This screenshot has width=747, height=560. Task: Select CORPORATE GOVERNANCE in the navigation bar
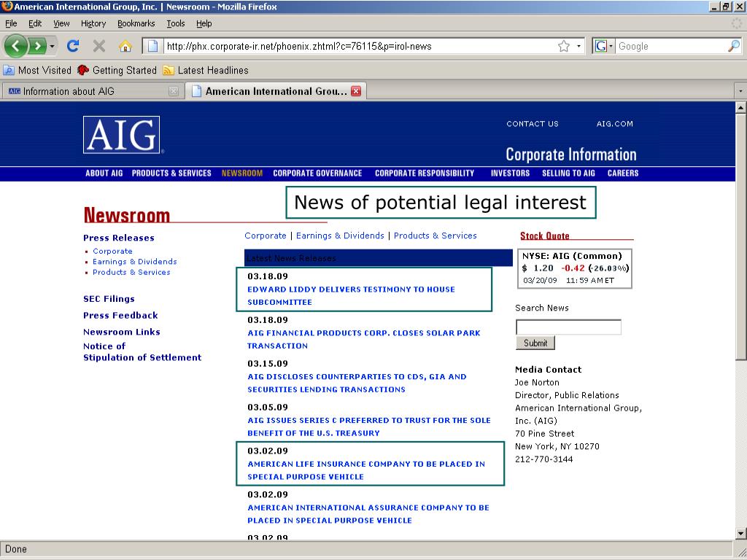(317, 174)
